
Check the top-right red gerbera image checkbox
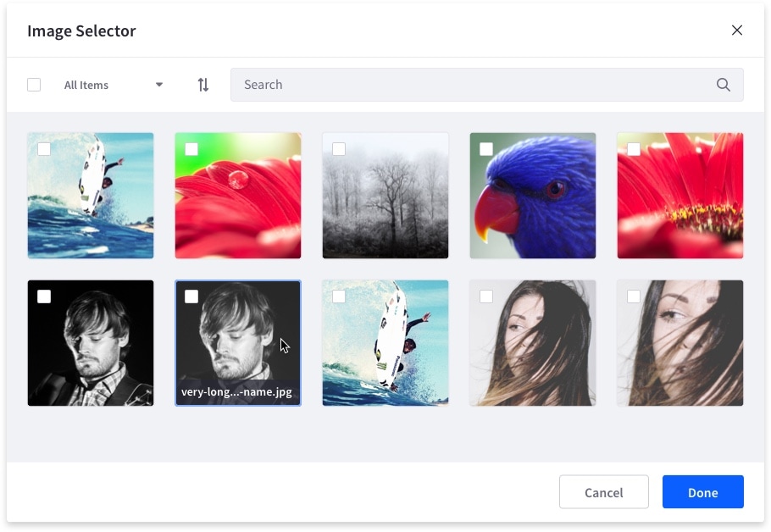[634, 149]
